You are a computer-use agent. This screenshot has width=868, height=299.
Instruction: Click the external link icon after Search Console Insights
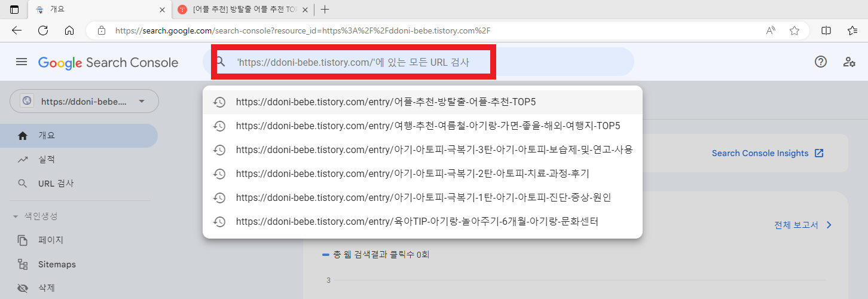[x=819, y=153]
